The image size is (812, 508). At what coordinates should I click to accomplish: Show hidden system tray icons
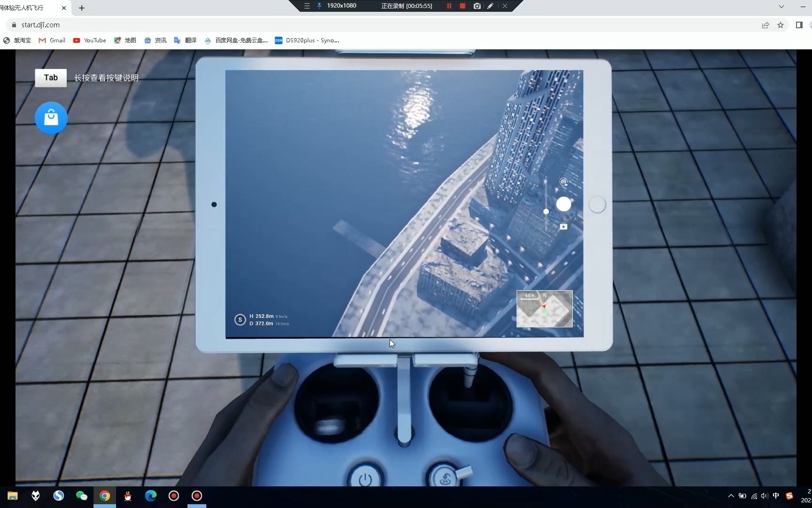click(x=731, y=496)
